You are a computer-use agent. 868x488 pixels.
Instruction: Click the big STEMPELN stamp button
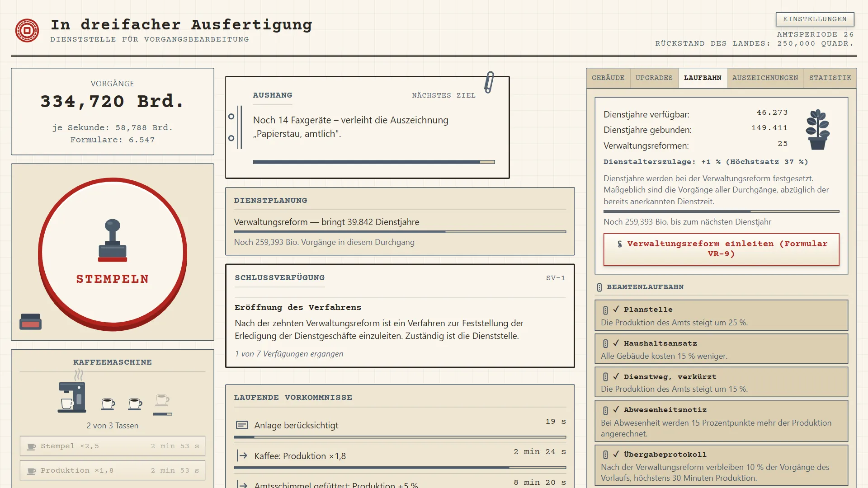pyautogui.click(x=113, y=253)
